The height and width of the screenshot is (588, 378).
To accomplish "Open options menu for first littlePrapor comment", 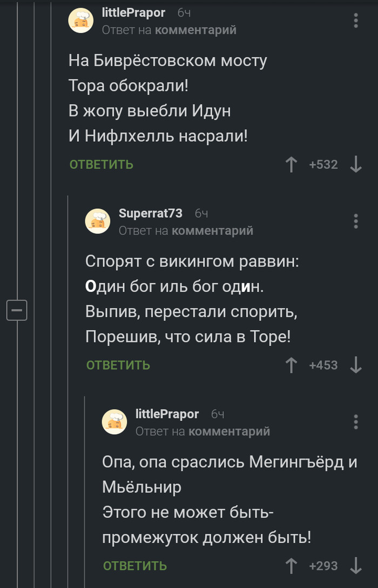I will point(356,20).
